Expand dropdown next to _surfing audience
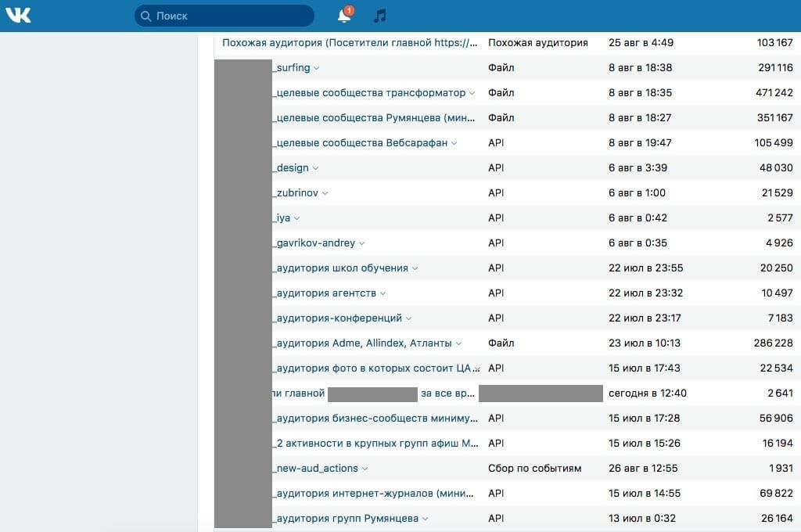The image size is (801, 532). coord(317,68)
